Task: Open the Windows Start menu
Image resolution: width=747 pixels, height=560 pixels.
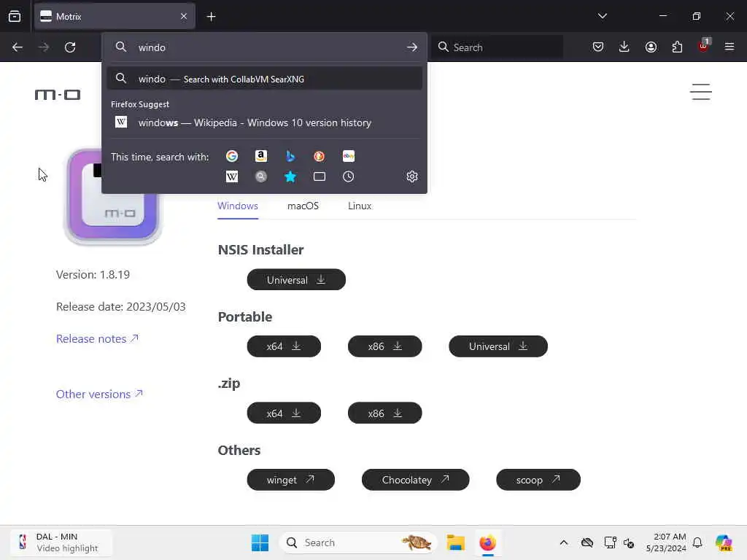Action: tap(260, 542)
